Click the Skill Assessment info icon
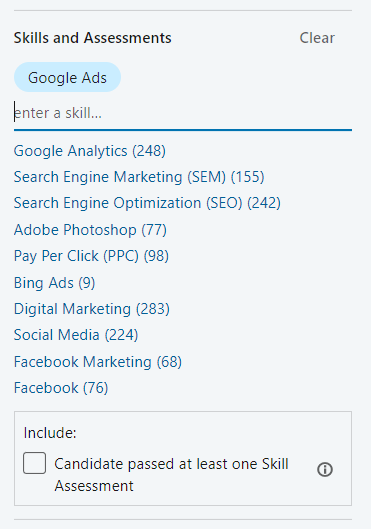 325,469
